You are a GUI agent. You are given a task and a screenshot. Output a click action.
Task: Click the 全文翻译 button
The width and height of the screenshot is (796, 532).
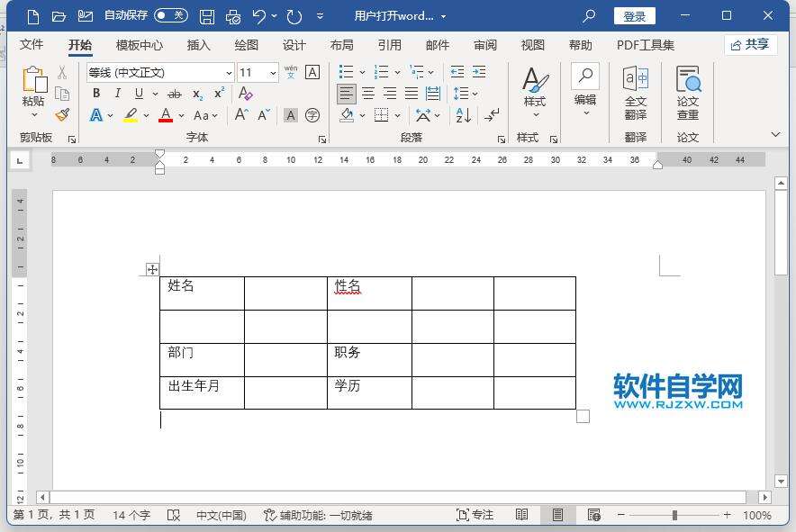[x=636, y=93]
